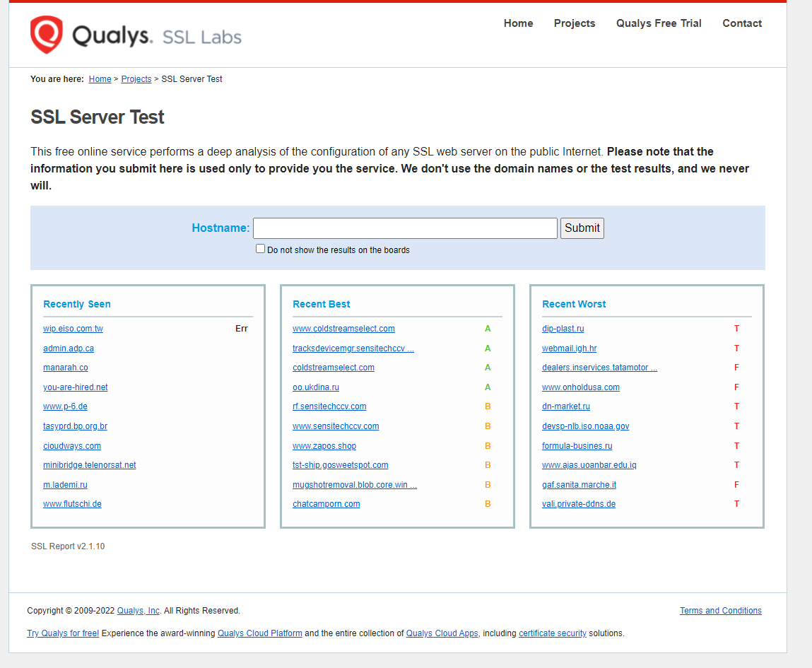
Task: Open coldstreamselect.com link without www
Action: [x=334, y=367]
